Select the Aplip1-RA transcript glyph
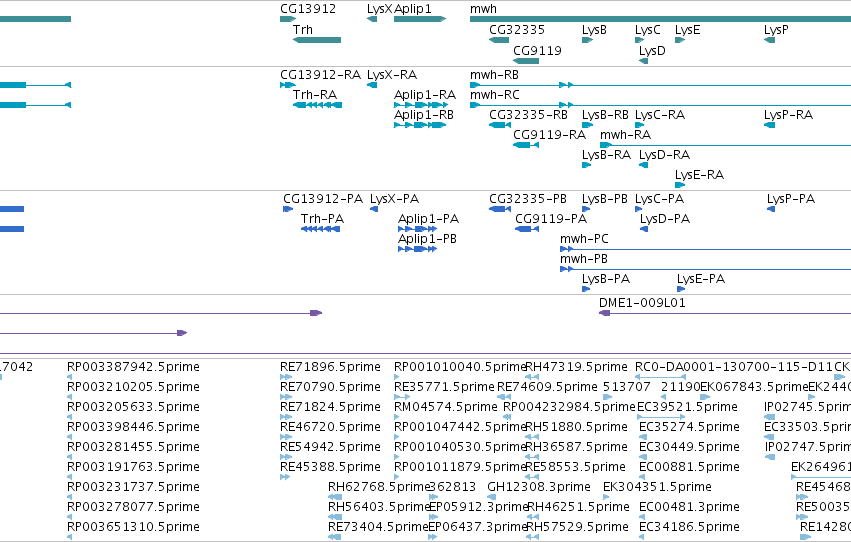 [x=421, y=105]
